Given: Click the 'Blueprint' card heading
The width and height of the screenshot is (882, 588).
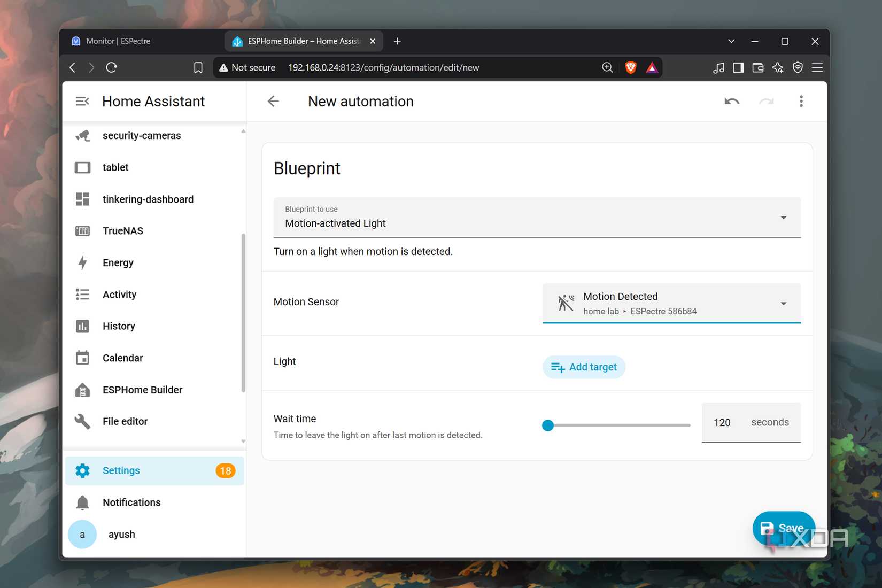Looking at the screenshot, I should [x=307, y=168].
